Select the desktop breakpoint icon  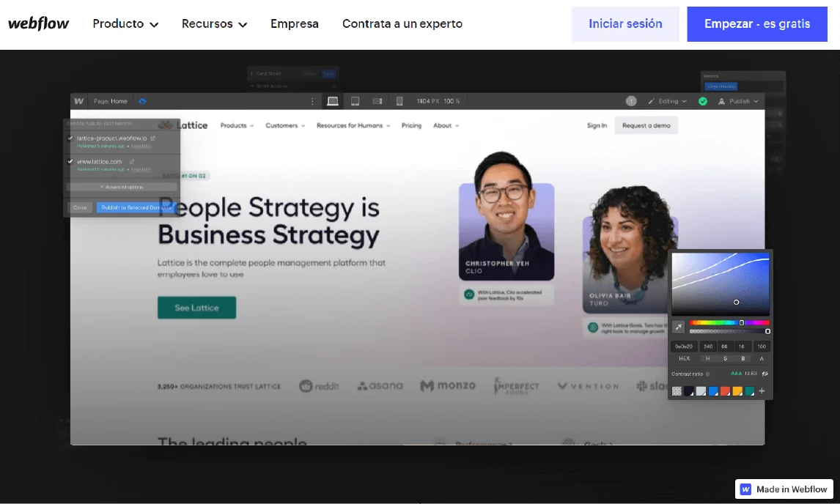point(333,101)
